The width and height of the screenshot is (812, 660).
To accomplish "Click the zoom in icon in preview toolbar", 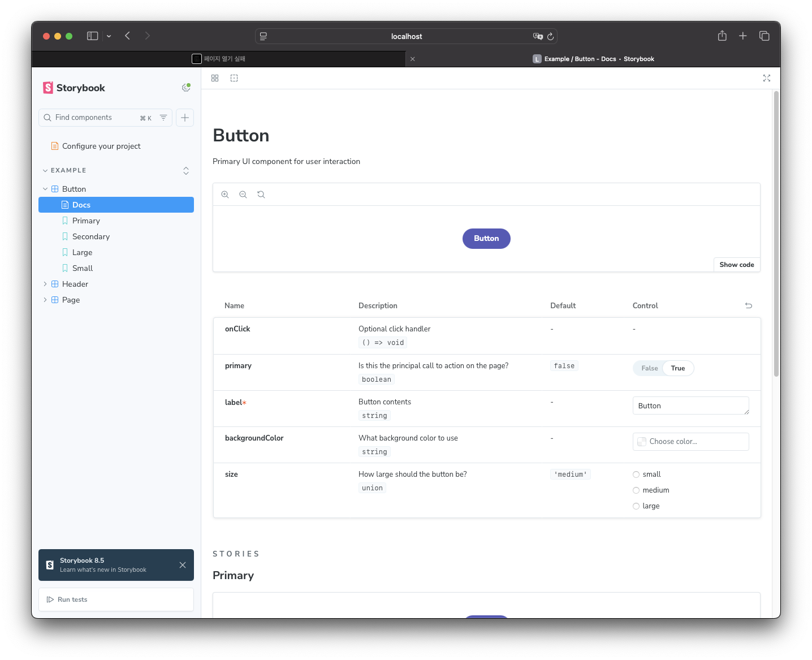I will [x=225, y=195].
